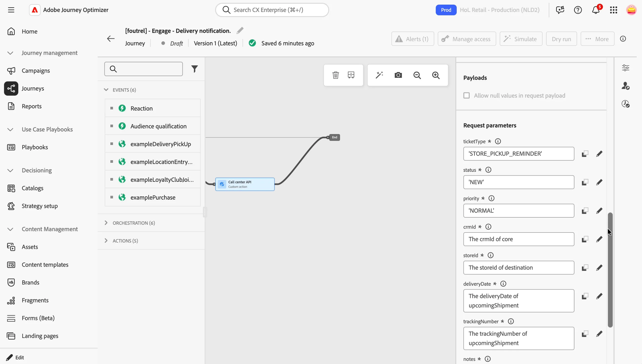Screen dimensions: 642x364
Task: Click the filter funnel icon in palette
Action: [x=194, y=69]
